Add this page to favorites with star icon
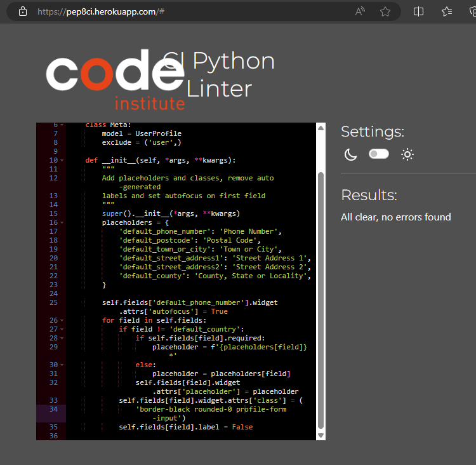The width and height of the screenshot is (476, 465). 385,11
